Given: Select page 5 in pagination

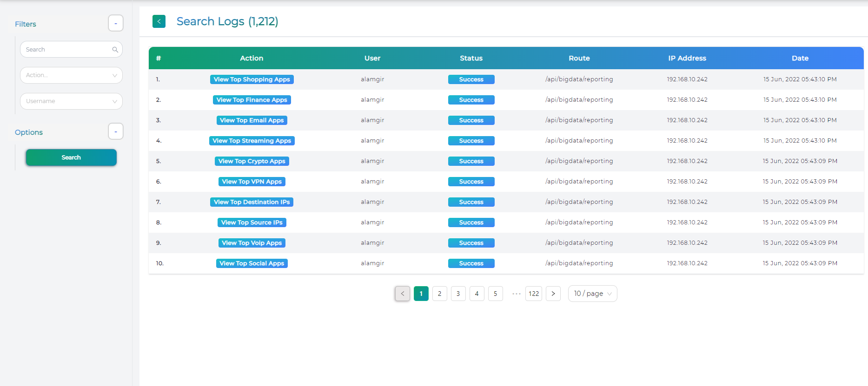Looking at the screenshot, I should click(496, 294).
